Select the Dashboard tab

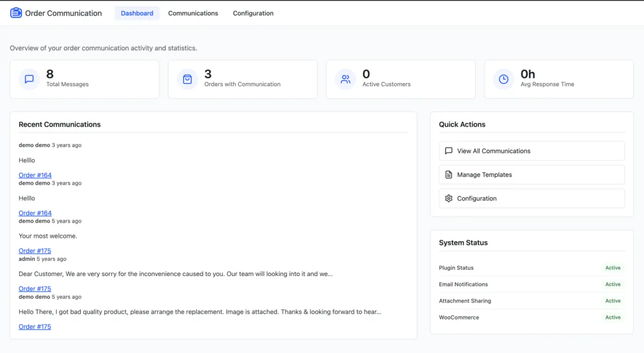[137, 13]
